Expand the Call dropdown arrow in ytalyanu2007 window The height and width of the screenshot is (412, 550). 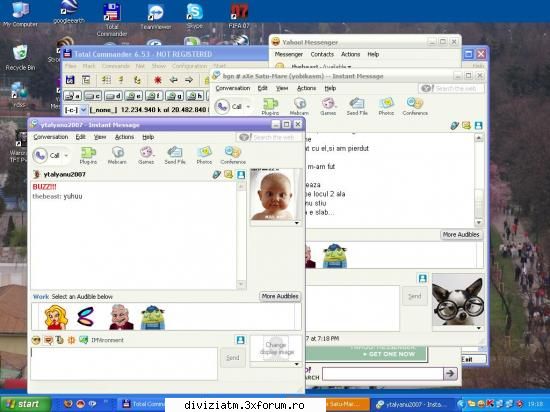pyautogui.click(x=66, y=155)
